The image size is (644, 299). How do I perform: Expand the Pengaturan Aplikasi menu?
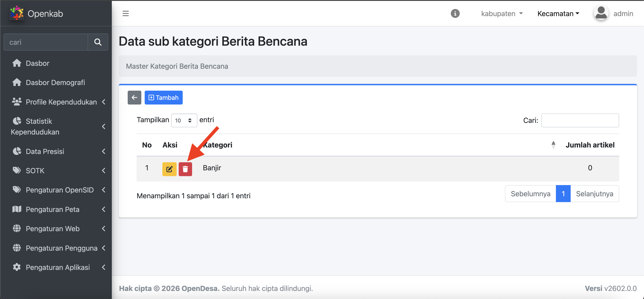click(x=58, y=267)
